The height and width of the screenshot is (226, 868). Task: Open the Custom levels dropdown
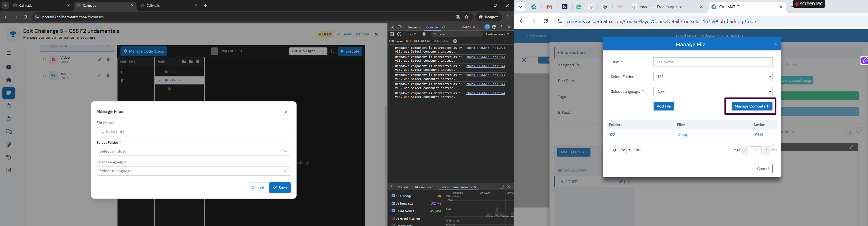[x=497, y=34]
